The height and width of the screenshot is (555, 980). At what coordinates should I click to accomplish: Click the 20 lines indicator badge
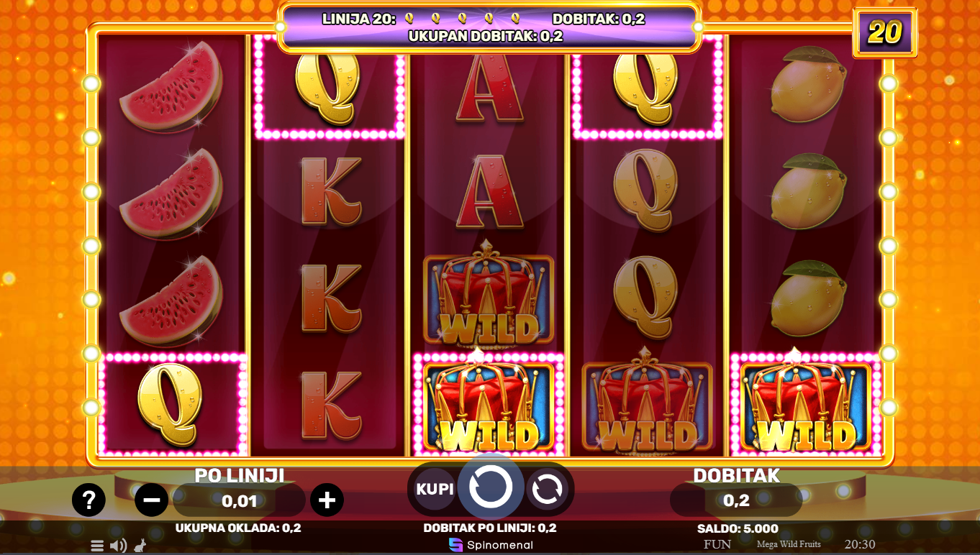(x=884, y=33)
